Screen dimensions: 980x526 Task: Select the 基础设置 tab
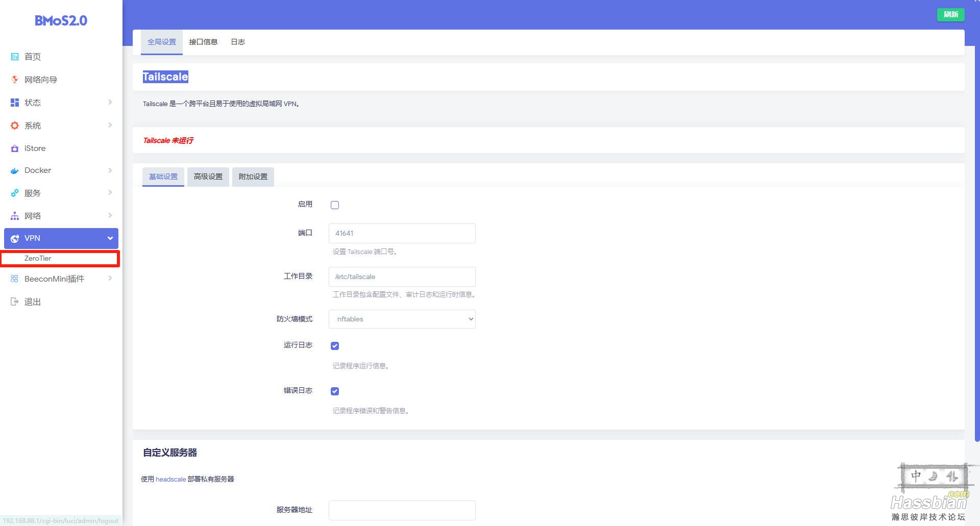[x=163, y=177]
